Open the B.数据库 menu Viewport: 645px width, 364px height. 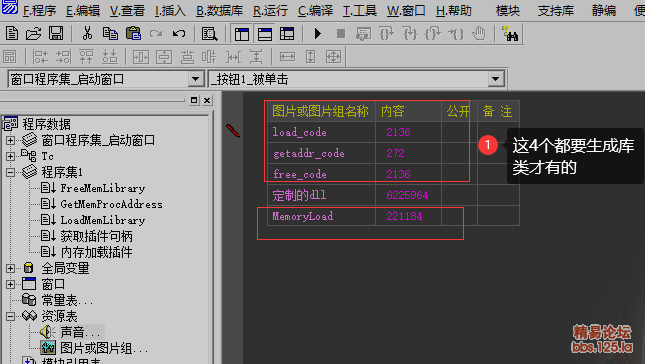click(x=219, y=11)
